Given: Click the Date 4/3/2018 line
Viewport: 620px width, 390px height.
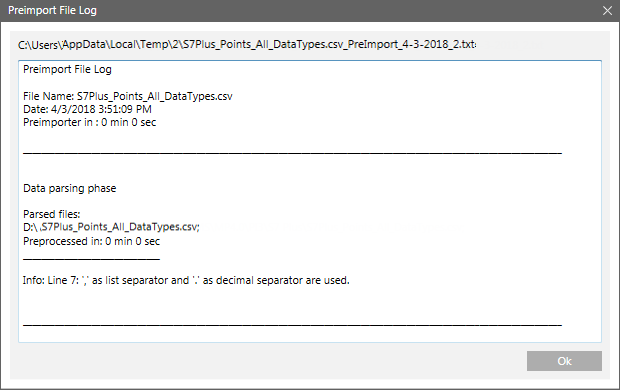Looking at the screenshot, I should pyautogui.click(x=87, y=109).
